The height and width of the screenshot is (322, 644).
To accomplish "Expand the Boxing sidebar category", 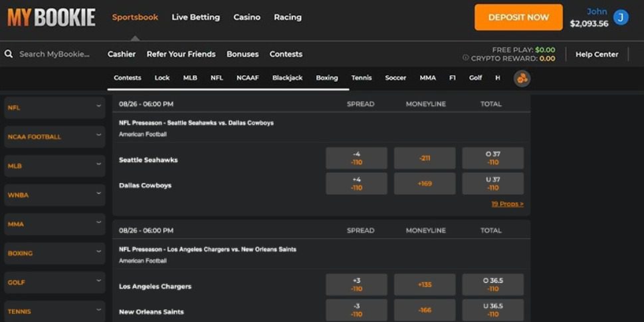I will tap(54, 253).
